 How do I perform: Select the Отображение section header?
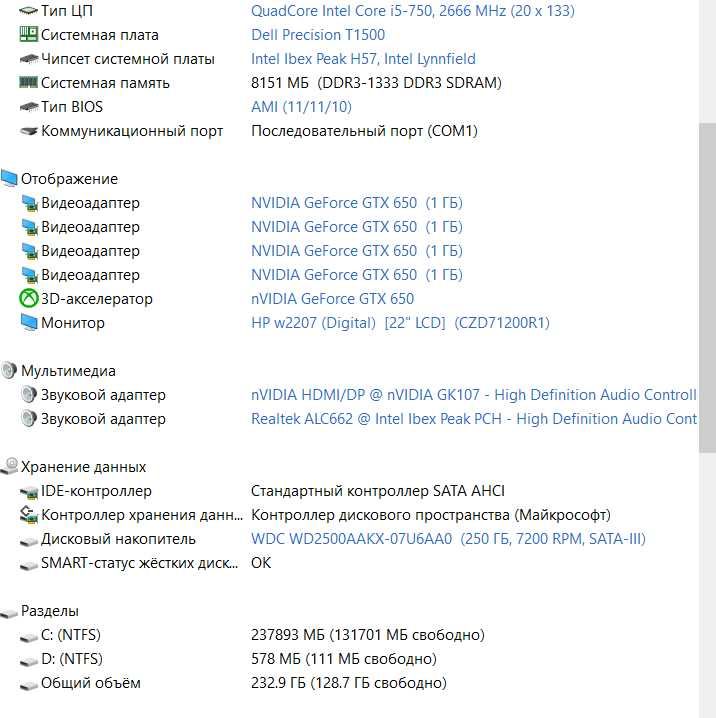pyautogui.click(x=69, y=179)
